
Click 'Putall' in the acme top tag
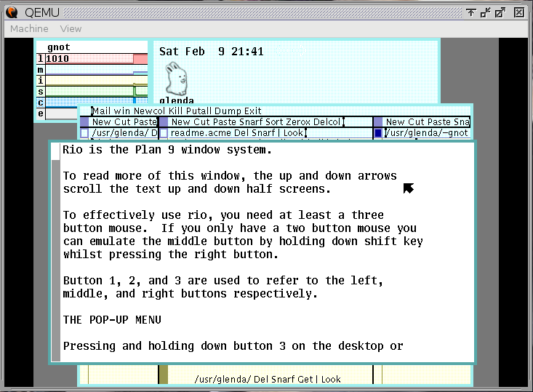pos(199,111)
